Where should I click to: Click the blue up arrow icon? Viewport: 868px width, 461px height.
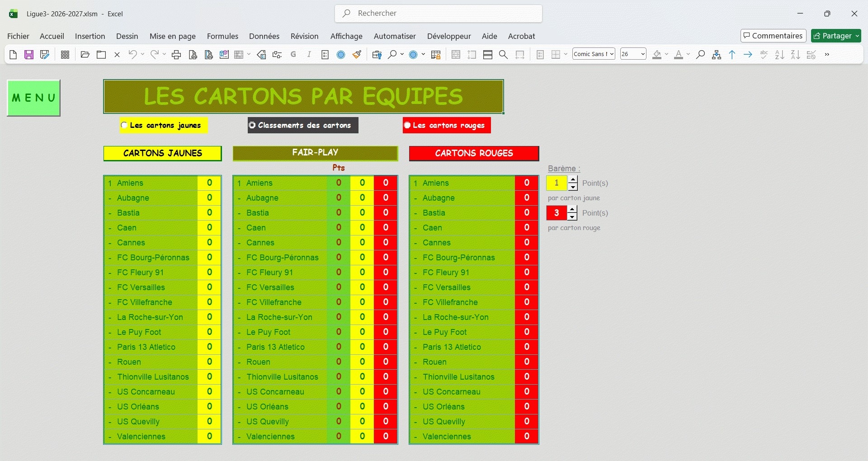click(732, 55)
